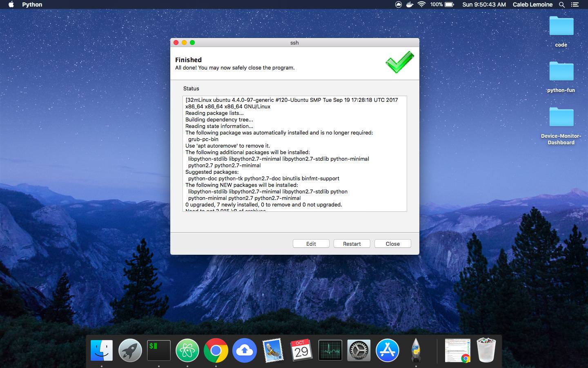Open the Apple menu
This screenshot has height=368, width=588.
(11, 4)
